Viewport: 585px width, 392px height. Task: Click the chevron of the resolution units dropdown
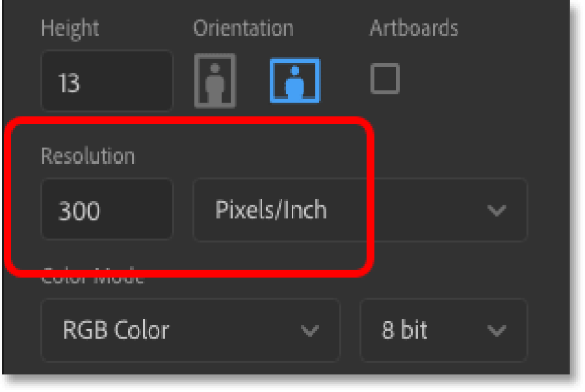[497, 211]
